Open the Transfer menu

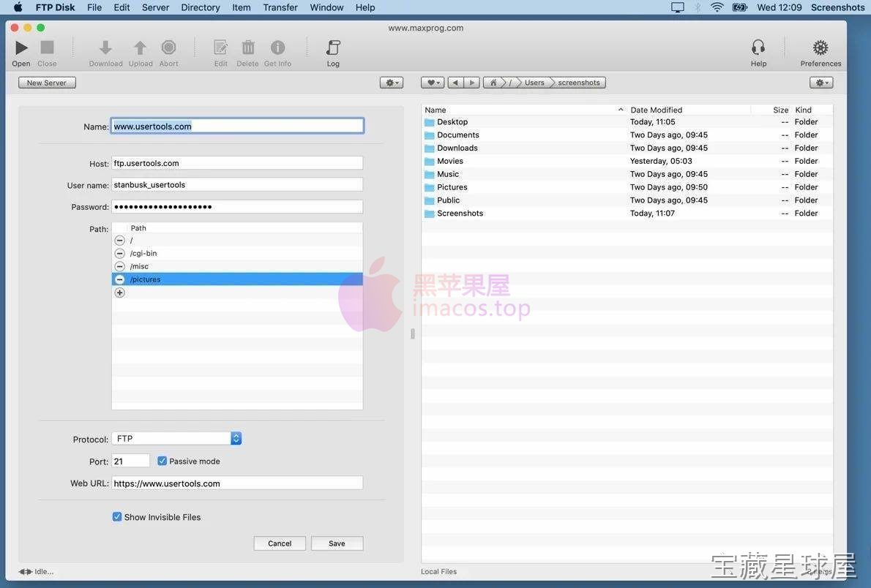tap(280, 7)
